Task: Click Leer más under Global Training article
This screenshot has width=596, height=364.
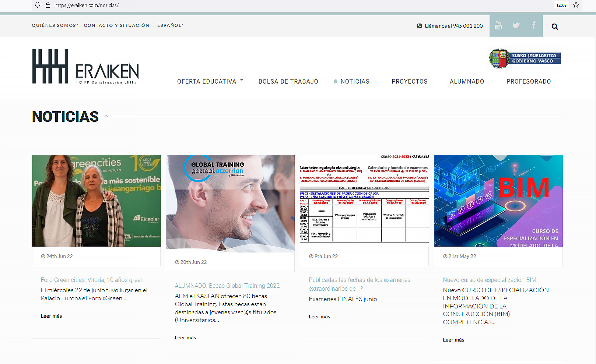Action: point(185,338)
